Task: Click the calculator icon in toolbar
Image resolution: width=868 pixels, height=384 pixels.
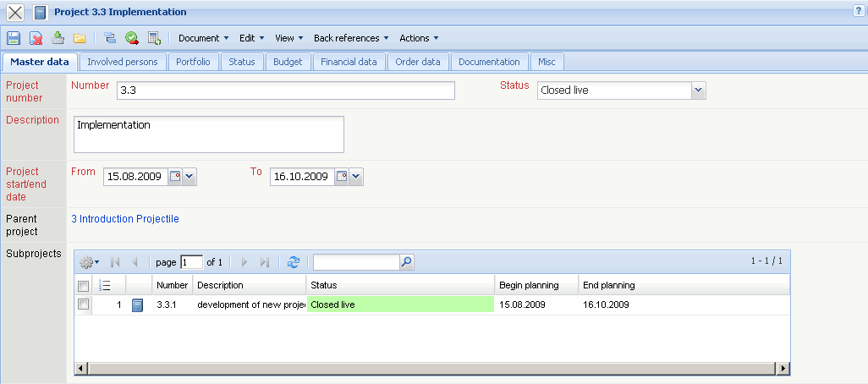Action: click(x=154, y=38)
